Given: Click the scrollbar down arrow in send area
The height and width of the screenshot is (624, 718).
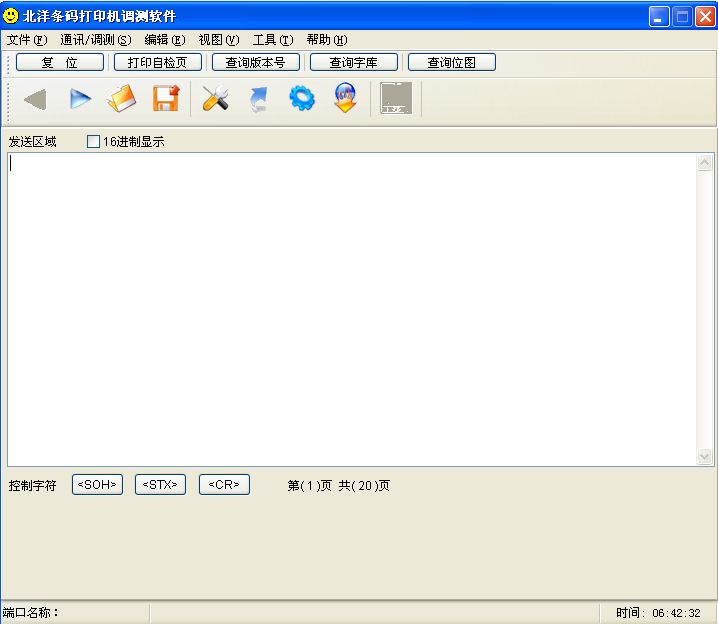Looking at the screenshot, I should pyautogui.click(x=705, y=456).
